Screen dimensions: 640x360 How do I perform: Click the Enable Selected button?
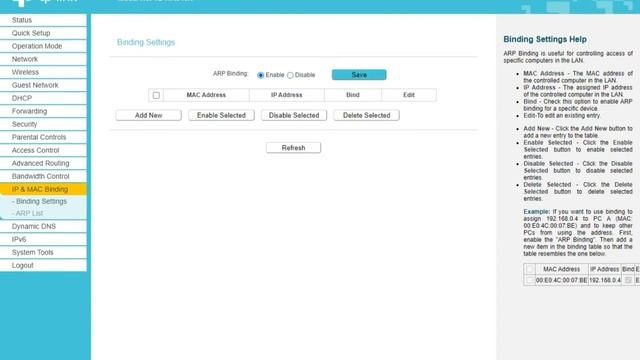[221, 116]
